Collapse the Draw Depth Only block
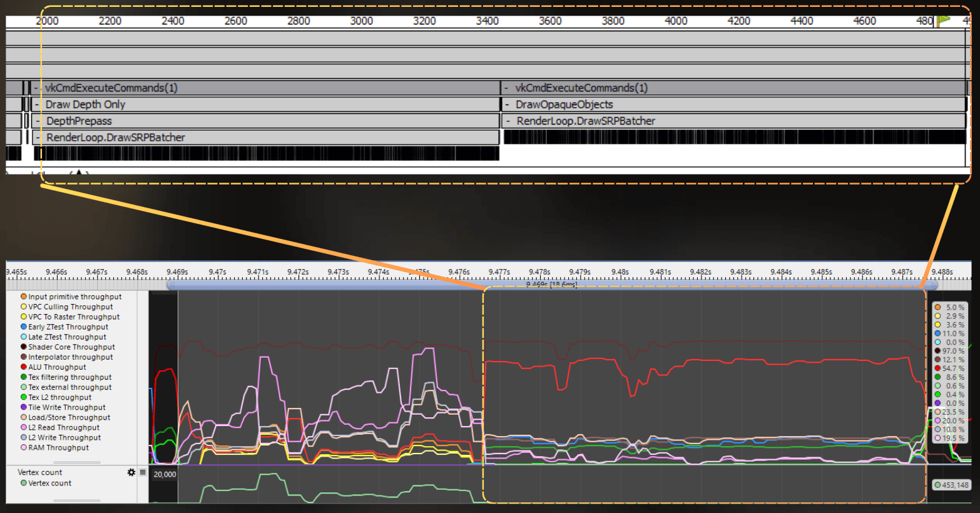Viewport: 980px width, 513px height. click(x=38, y=104)
